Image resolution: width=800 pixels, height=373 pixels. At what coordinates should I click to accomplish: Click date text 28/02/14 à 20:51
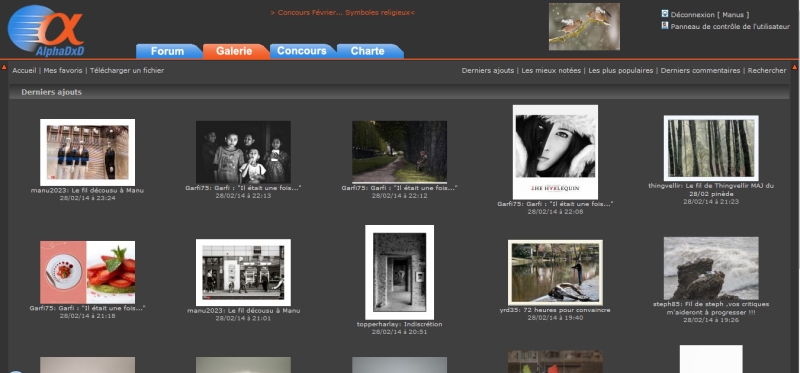pyautogui.click(x=399, y=332)
